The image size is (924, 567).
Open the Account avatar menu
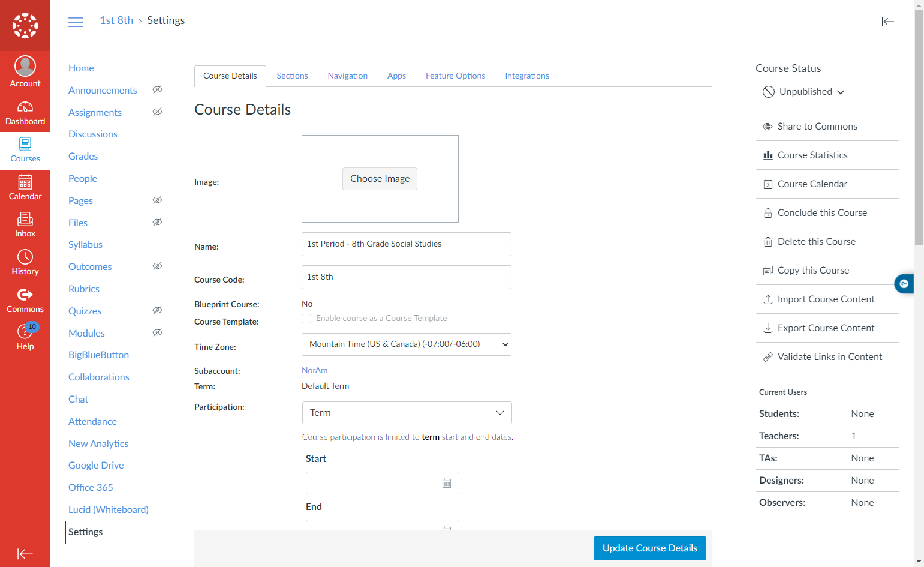[25, 71]
